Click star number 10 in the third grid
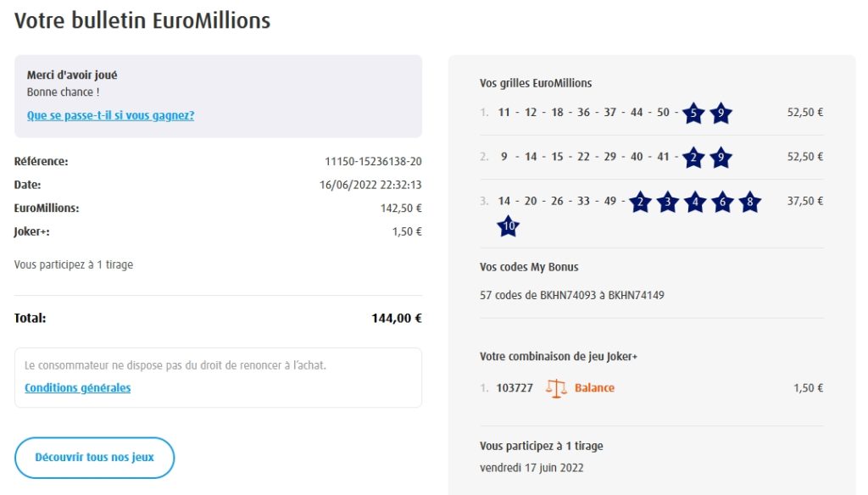Viewport: 868px width, 495px height. point(509,226)
